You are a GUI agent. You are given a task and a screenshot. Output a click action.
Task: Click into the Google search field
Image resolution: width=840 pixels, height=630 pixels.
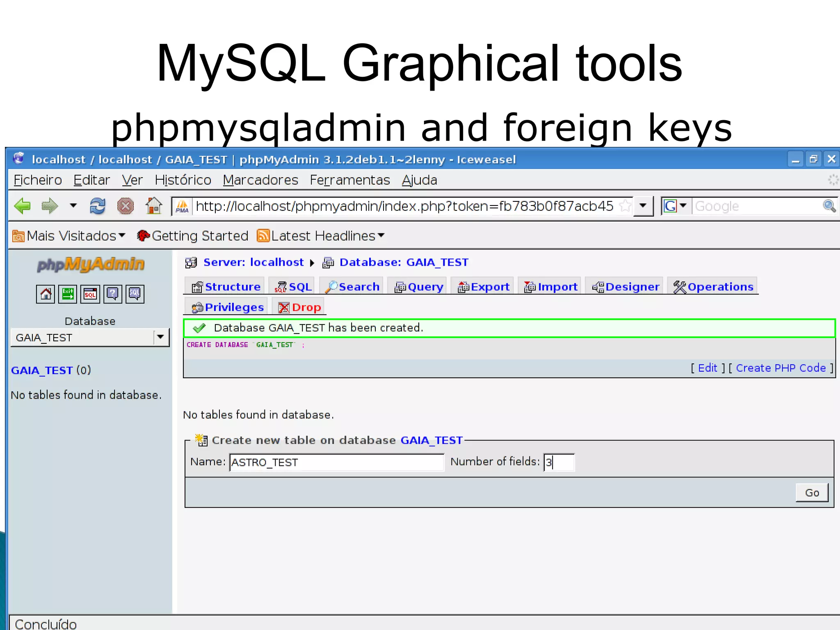pyautogui.click(x=756, y=206)
